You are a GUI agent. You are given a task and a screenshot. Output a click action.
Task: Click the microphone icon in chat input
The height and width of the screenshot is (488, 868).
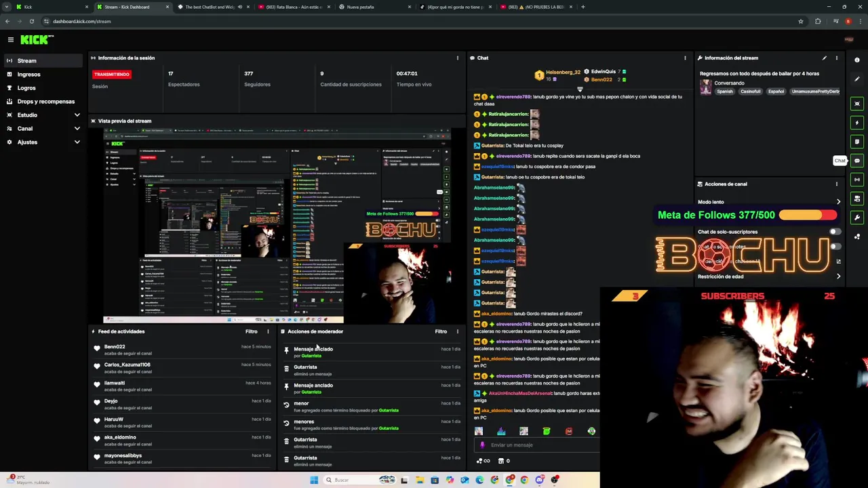click(482, 445)
